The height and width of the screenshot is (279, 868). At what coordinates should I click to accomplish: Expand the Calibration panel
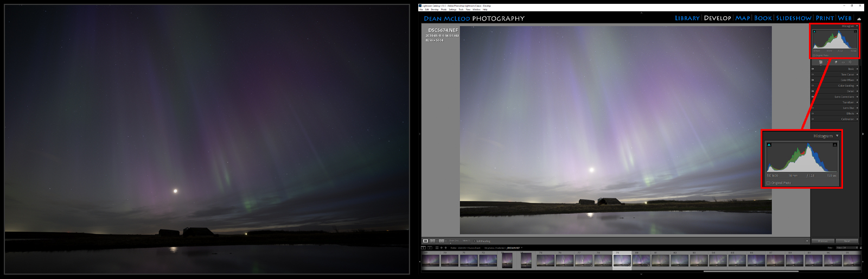(x=857, y=119)
